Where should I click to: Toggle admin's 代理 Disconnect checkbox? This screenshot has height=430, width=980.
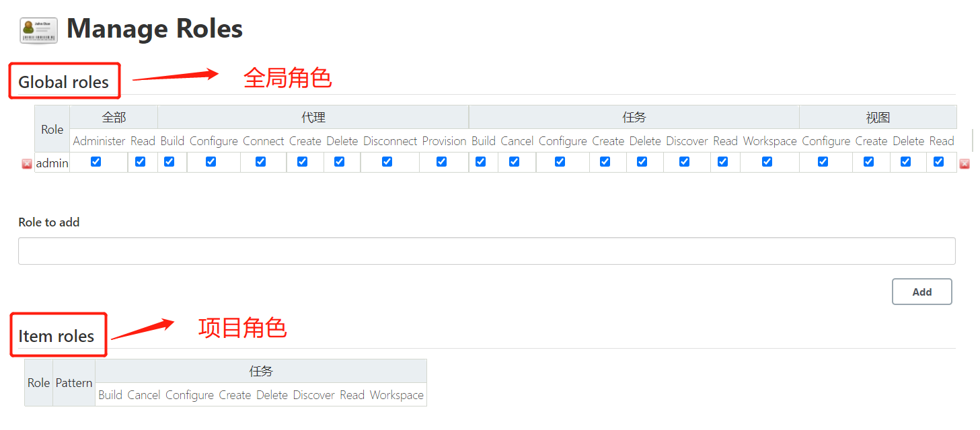(387, 161)
